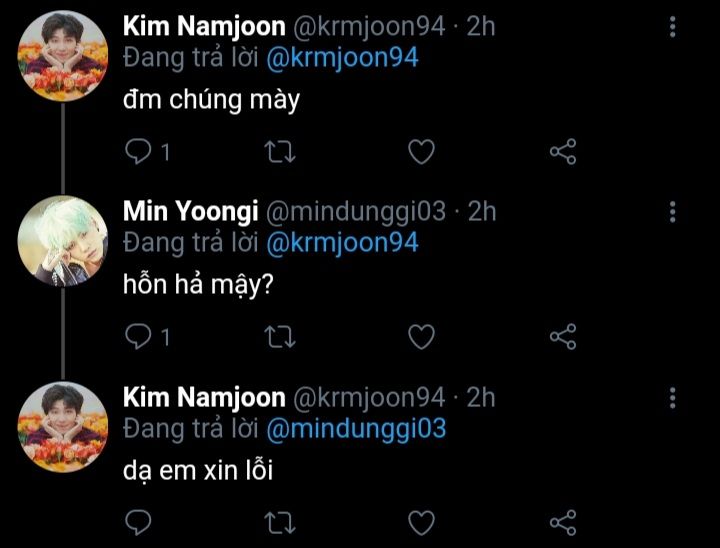Open the @mindunggi03 mention link
The image size is (720, 548).
pyautogui.click(x=356, y=429)
